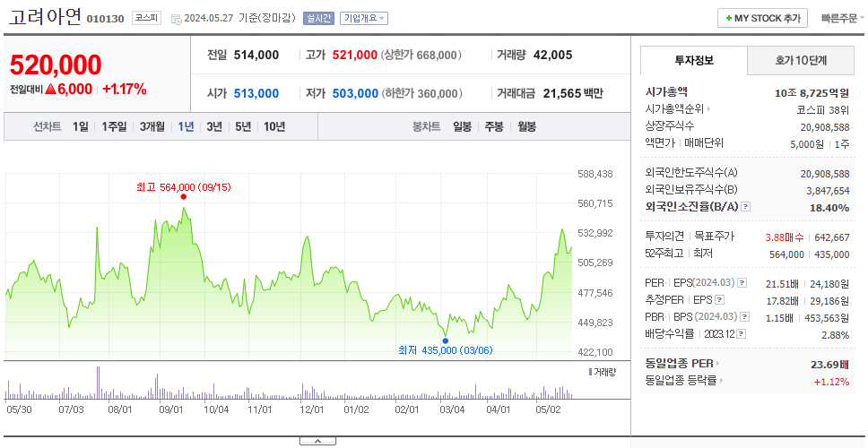Add stock via MY STOCK 추가 button
The width and height of the screenshot is (868, 448).
coord(763,18)
